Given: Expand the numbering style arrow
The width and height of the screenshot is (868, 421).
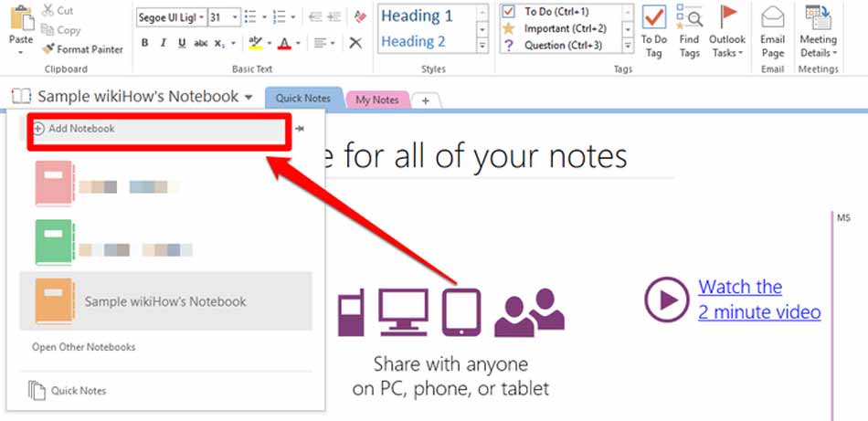Looking at the screenshot, I should 293,17.
